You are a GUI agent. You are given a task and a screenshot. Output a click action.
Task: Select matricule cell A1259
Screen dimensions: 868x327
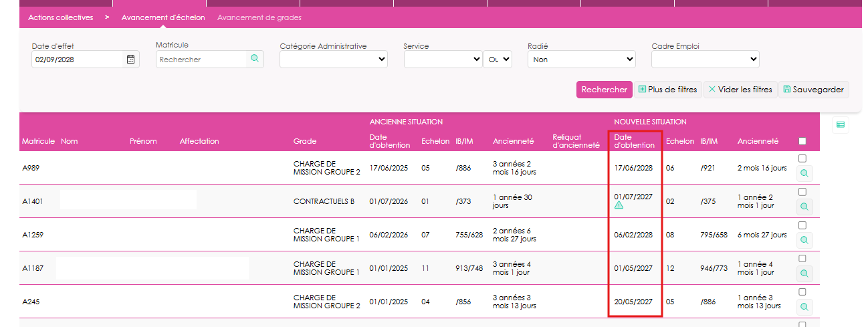pos(33,235)
